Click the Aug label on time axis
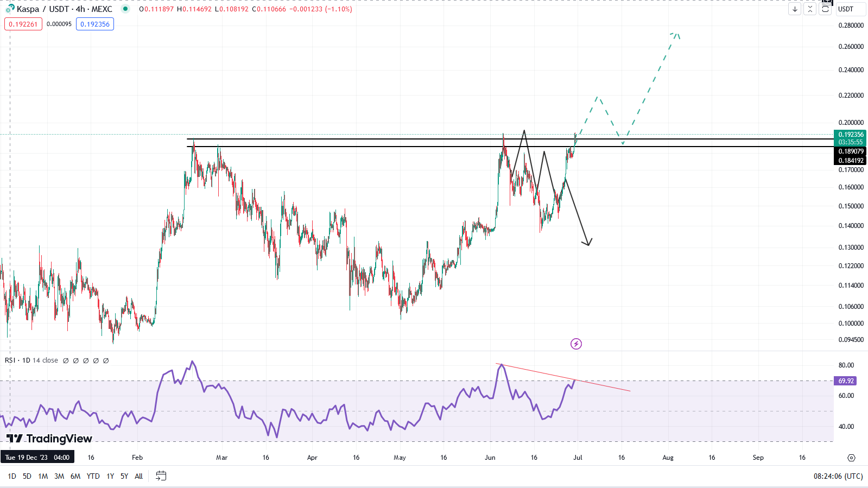Screen dimensions: 868x488 pos(668,458)
